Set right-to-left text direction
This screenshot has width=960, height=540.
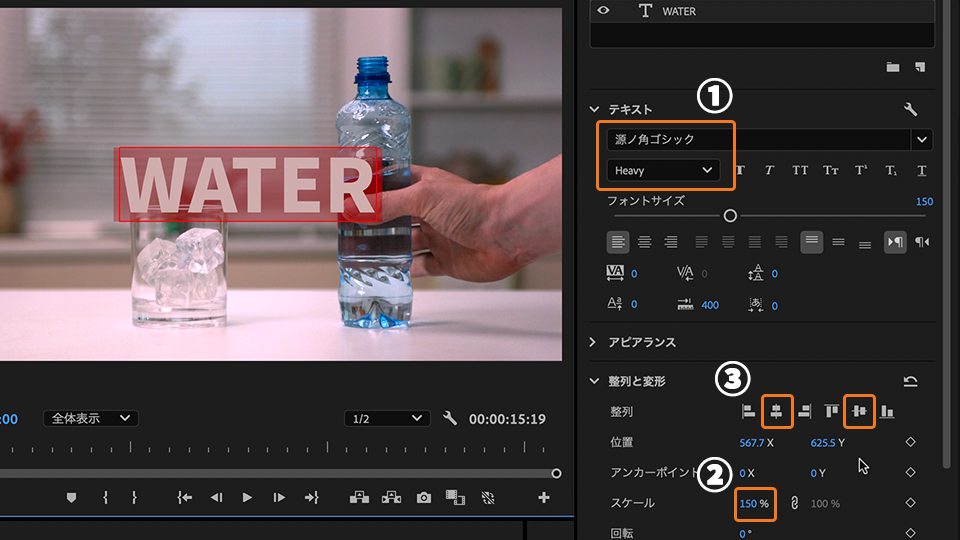pyautogui.click(x=921, y=242)
